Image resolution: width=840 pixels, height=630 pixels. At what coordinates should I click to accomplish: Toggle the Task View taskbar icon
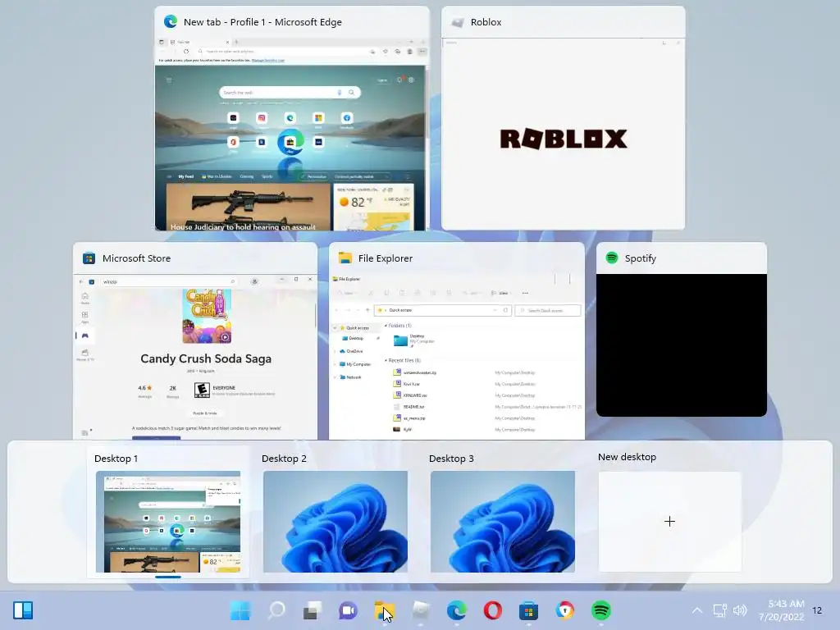pyautogui.click(x=313, y=610)
